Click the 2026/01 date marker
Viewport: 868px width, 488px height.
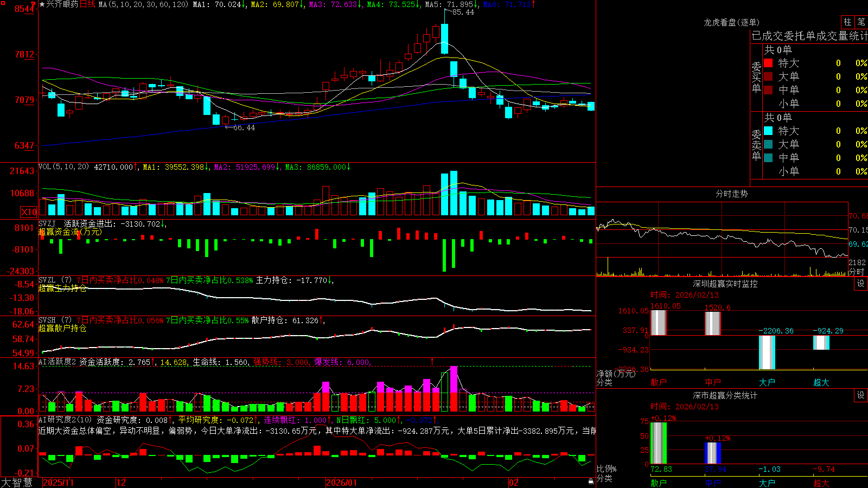tap(342, 483)
